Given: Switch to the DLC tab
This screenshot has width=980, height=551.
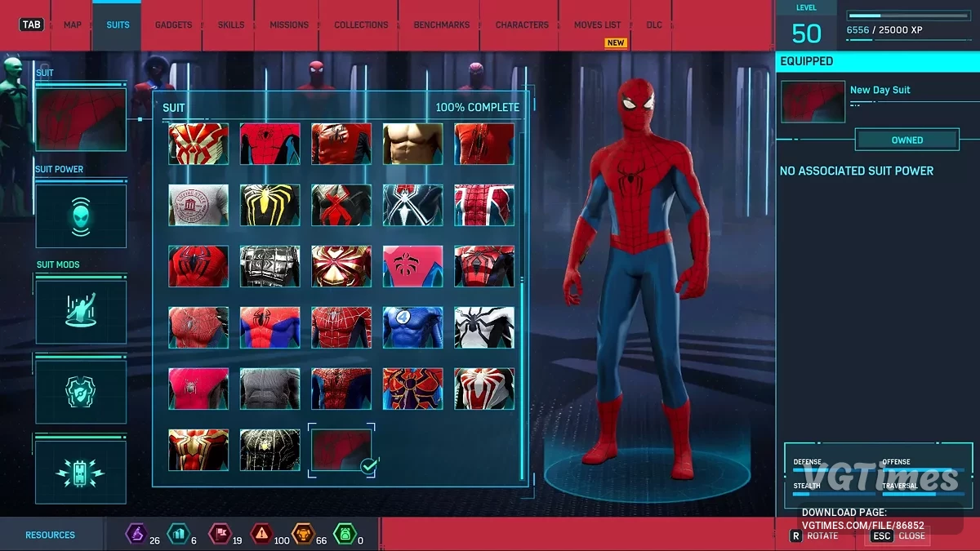Looking at the screenshot, I should tap(654, 25).
